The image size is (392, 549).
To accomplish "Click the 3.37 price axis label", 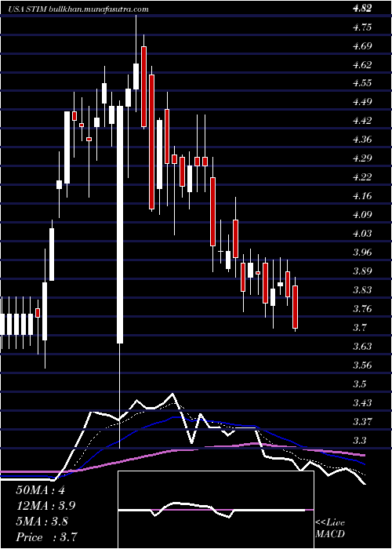I will tap(362, 422).
